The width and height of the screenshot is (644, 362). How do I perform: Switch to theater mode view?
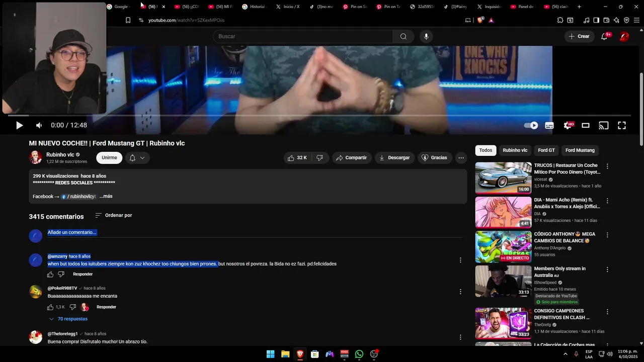pos(586,126)
